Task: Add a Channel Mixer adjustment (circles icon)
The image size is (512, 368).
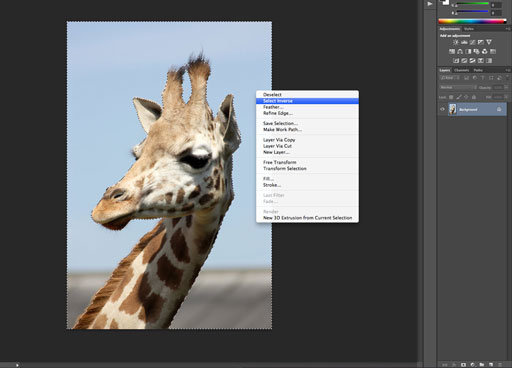Action: [x=485, y=51]
